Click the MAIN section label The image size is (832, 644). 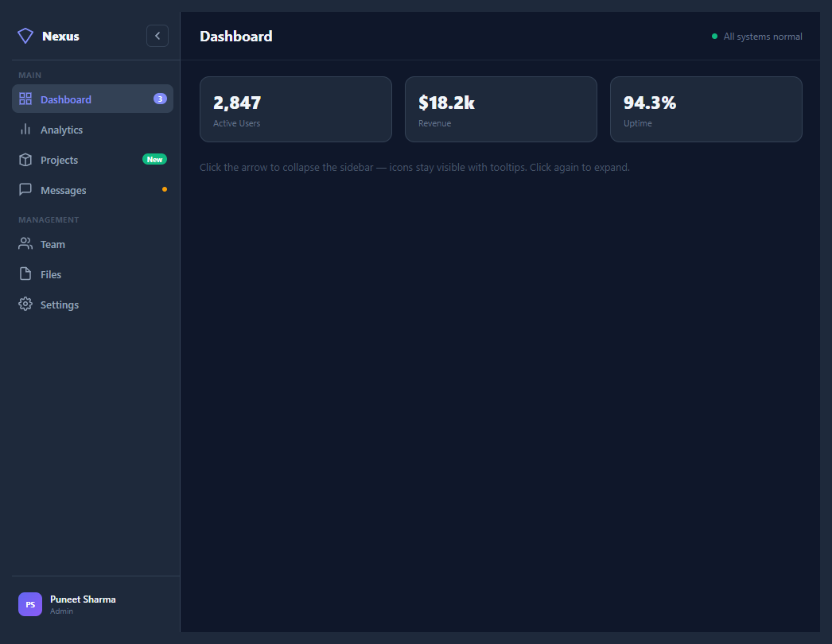[29, 76]
